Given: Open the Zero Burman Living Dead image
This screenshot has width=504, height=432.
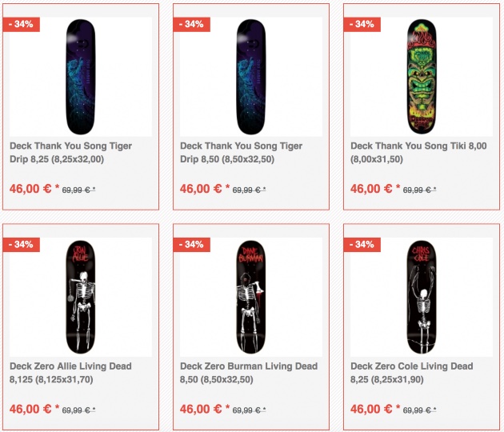Looking at the screenshot, I should tap(251, 296).
